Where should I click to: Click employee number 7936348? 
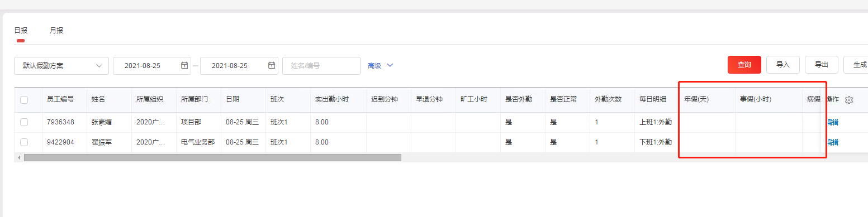(x=60, y=122)
